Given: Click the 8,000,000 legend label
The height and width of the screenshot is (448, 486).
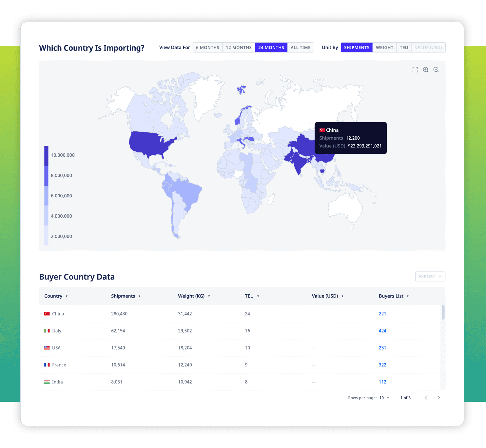Looking at the screenshot, I should click(61, 175).
